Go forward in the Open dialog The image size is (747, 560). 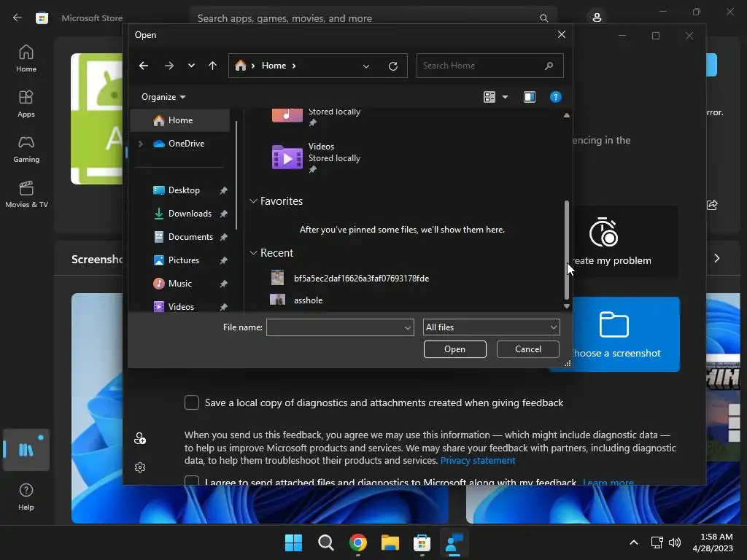tap(169, 66)
